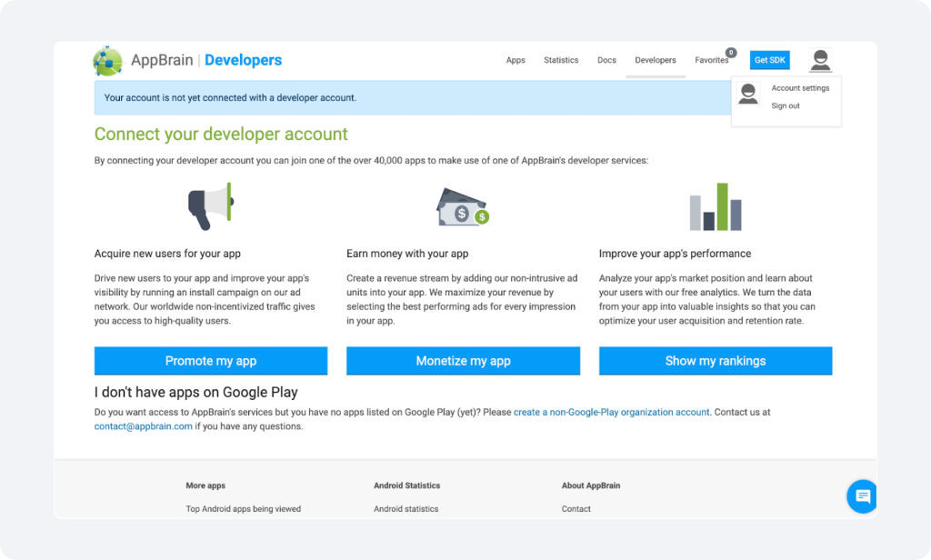Screen dimensions: 931x560
Task: Click the Promote my app button
Action: [x=211, y=361]
